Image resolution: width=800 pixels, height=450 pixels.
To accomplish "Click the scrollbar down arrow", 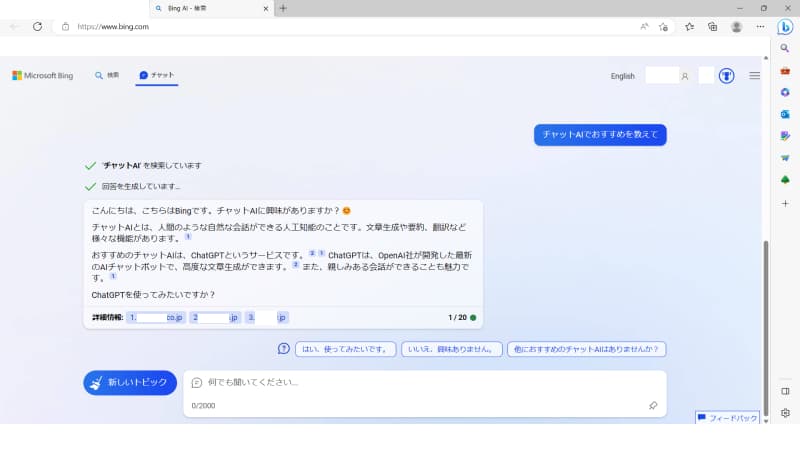I will coord(765,421).
